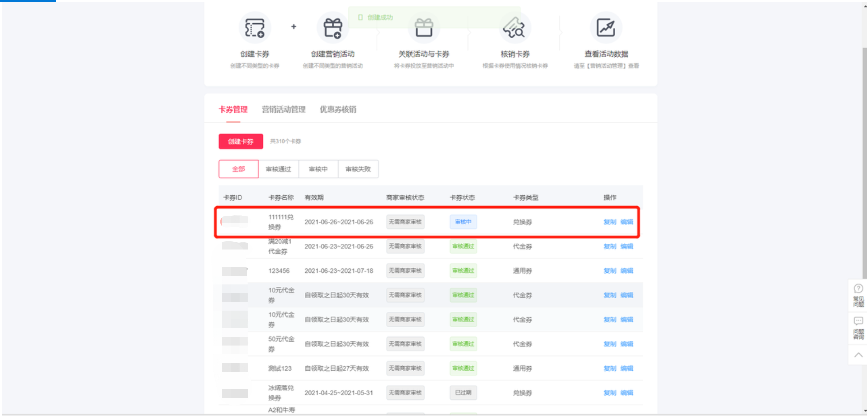Click the 核销卡券 ticket search icon
The image size is (868, 419).
point(515,28)
